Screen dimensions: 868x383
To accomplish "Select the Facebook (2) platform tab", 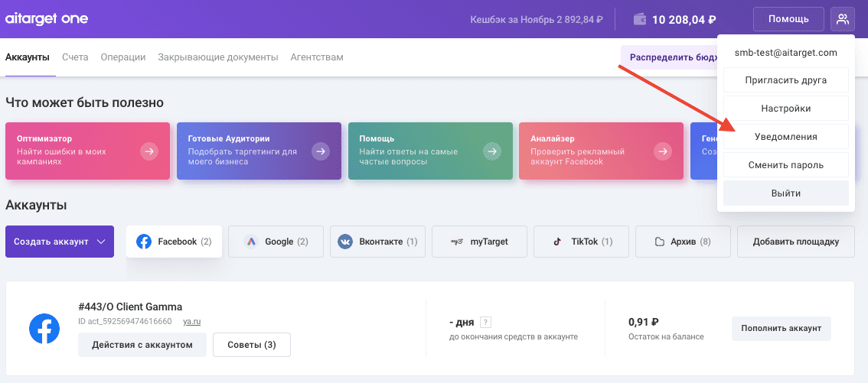I will point(174,242).
